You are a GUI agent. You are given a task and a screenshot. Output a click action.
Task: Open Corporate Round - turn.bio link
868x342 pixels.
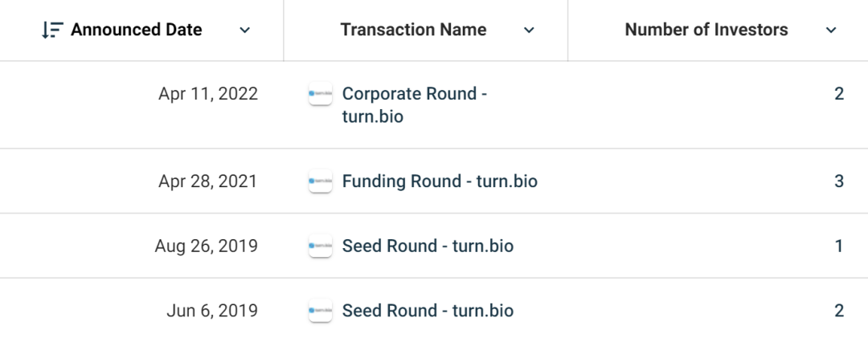click(415, 105)
